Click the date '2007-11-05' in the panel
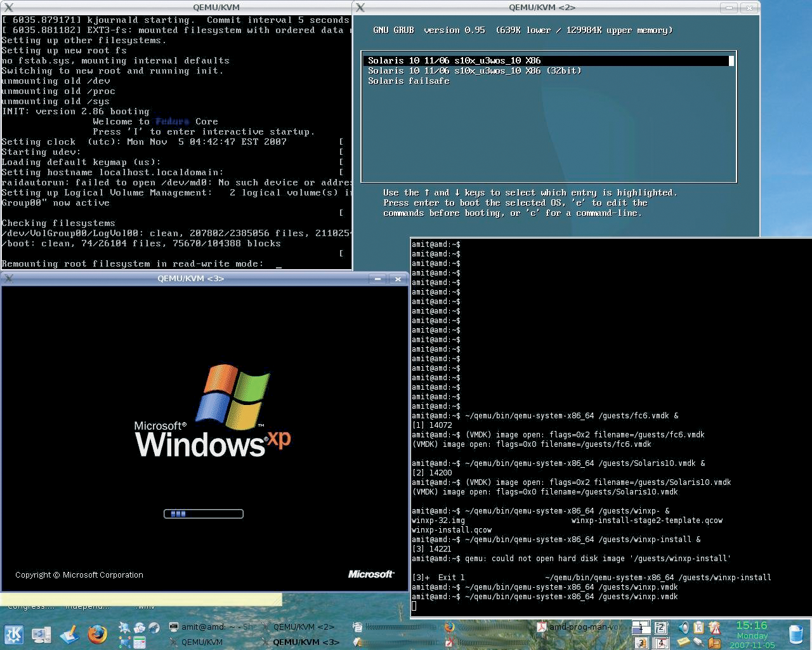The width and height of the screenshot is (812, 650). 752,645
